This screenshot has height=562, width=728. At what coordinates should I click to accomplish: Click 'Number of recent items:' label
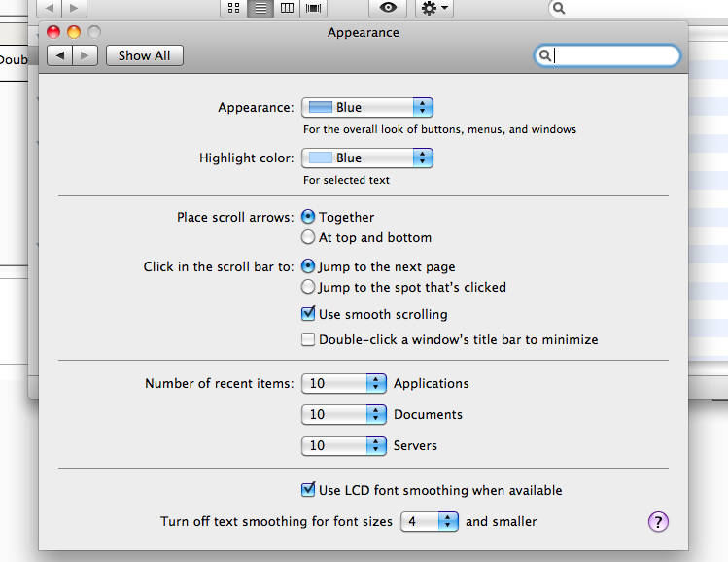[219, 384]
